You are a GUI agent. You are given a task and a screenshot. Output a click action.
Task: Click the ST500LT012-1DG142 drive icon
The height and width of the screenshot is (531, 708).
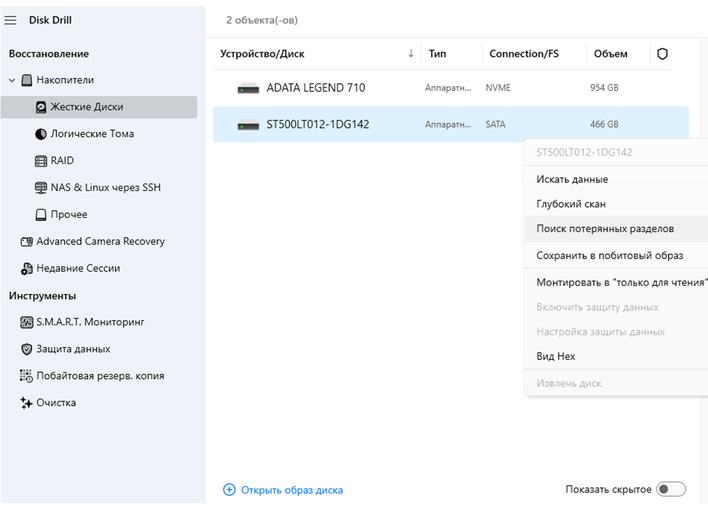248,125
